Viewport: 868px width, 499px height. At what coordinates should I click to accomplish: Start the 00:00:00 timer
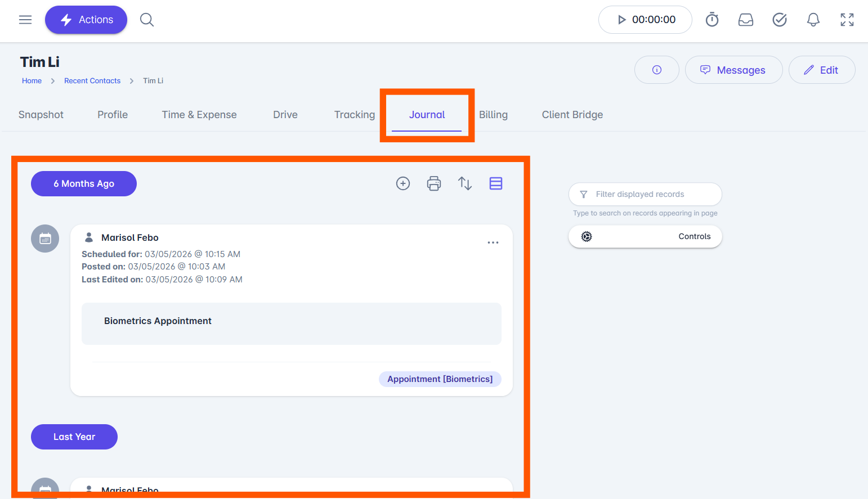[x=645, y=20]
